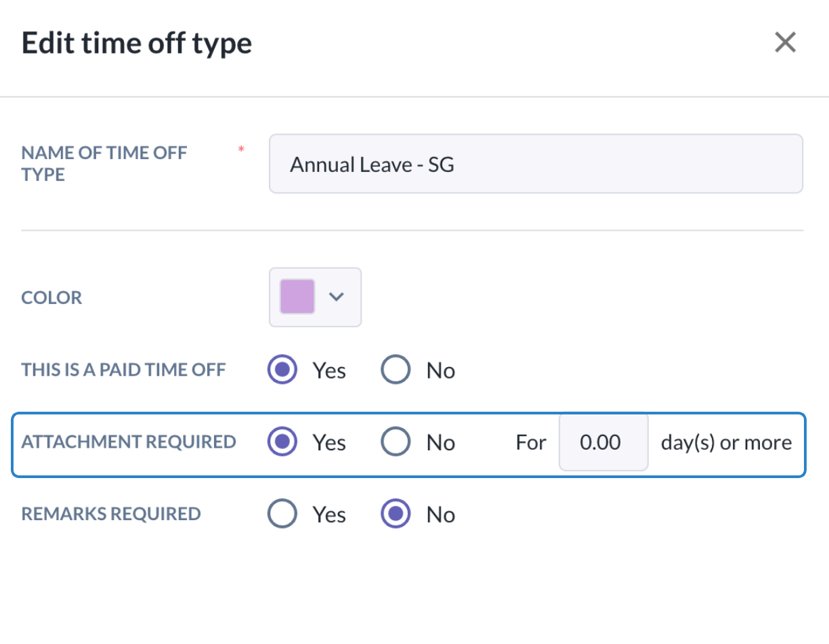829x644 pixels.
Task: Click the Name of time off type field
Action: [x=535, y=164]
